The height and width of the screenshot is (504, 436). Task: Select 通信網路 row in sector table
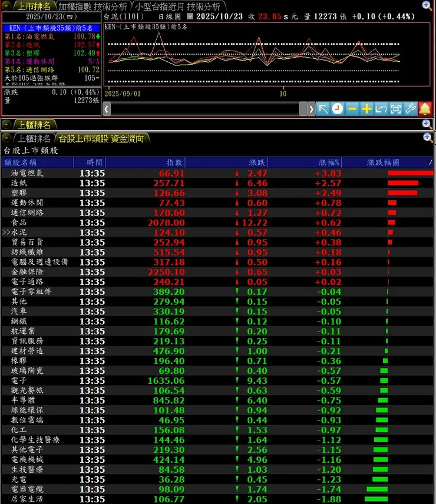click(217, 213)
